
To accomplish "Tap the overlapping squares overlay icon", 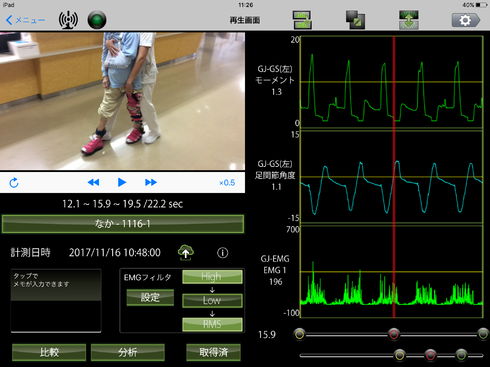I will coord(355,20).
